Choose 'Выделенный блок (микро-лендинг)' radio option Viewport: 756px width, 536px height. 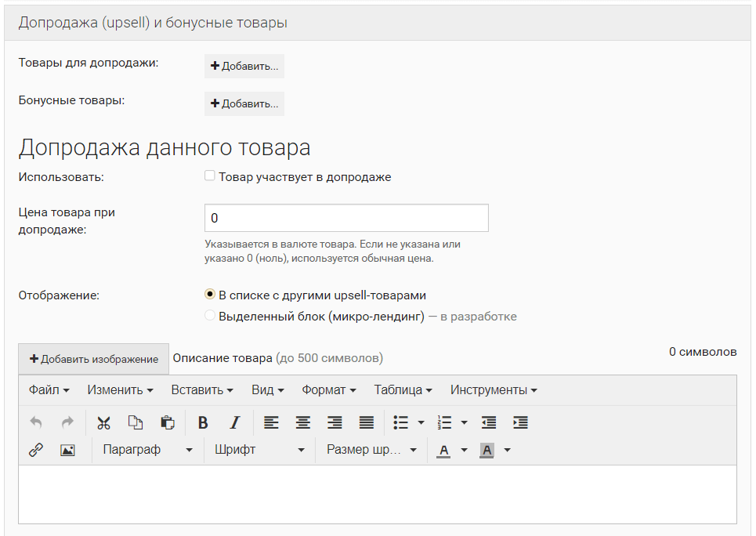click(210, 316)
